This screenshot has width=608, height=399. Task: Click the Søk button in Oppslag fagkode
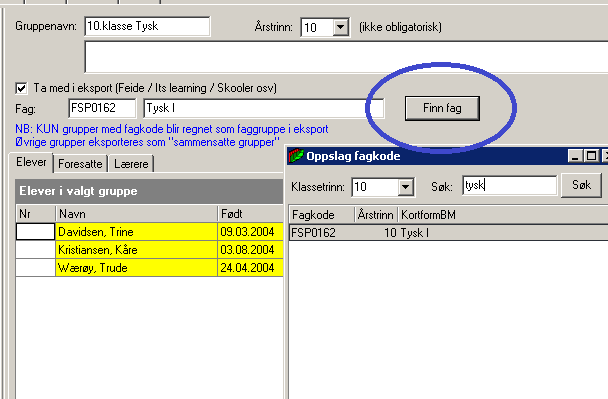coord(581,186)
